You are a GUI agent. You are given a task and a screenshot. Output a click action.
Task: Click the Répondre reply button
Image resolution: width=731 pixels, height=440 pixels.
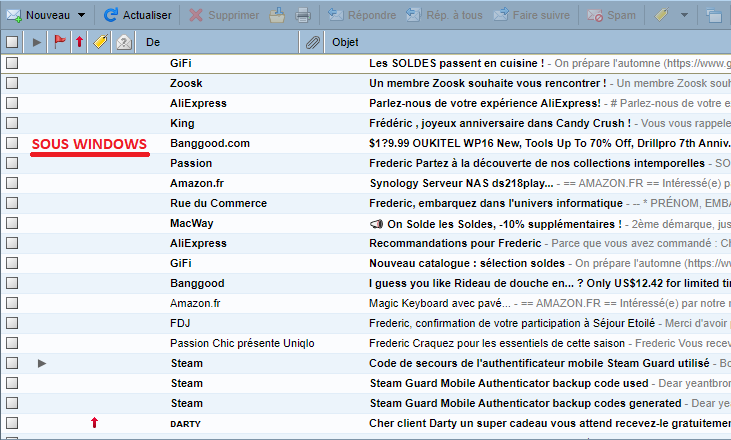coord(362,15)
